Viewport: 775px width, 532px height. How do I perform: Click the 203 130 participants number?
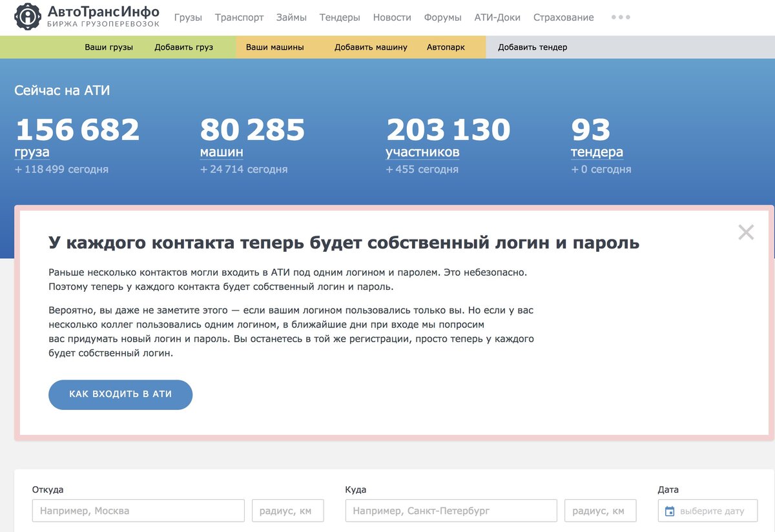click(x=448, y=129)
